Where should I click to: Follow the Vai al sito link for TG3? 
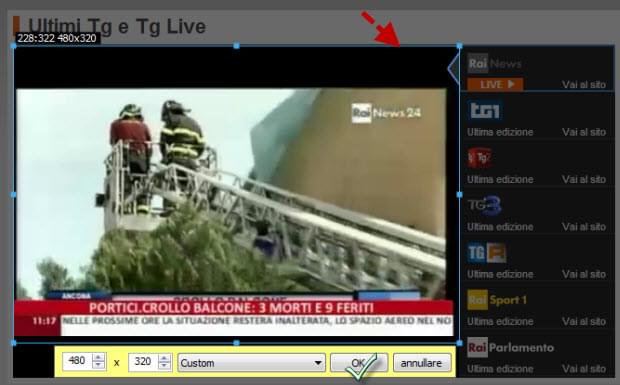coord(584,227)
